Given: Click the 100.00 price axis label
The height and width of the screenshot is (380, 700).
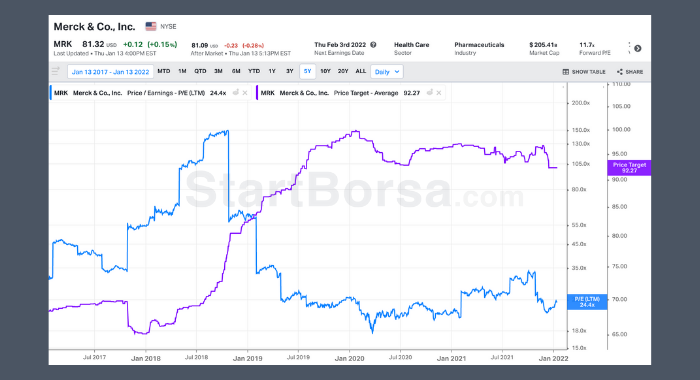Looking at the screenshot, I should click(x=621, y=129).
